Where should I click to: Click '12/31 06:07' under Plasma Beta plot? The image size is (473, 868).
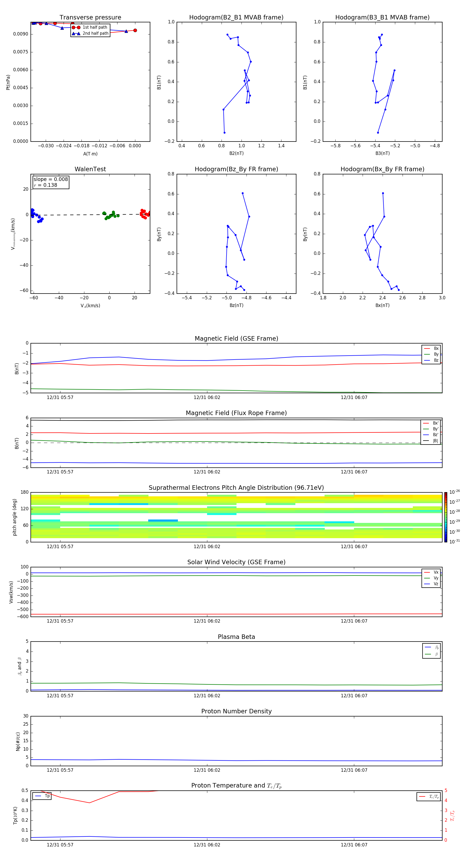[354, 696]
